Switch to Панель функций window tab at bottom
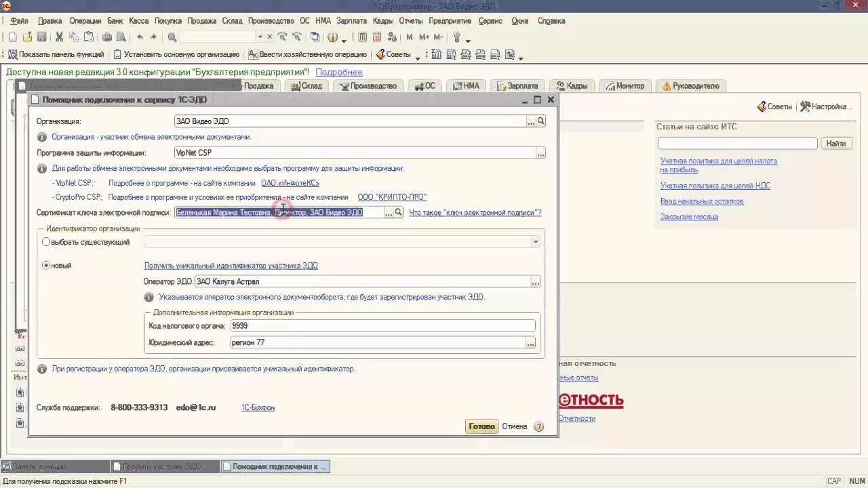This screenshot has width=868, height=488. pos(55,466)
